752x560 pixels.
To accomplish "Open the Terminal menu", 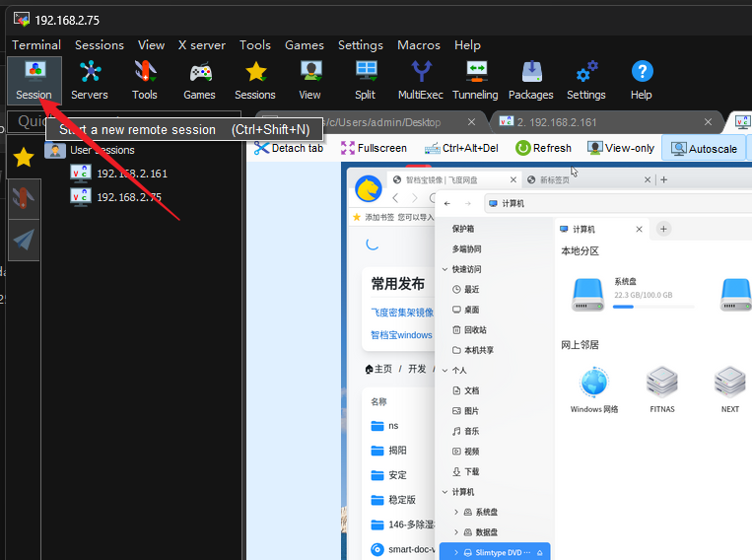I will coord(36,45).
